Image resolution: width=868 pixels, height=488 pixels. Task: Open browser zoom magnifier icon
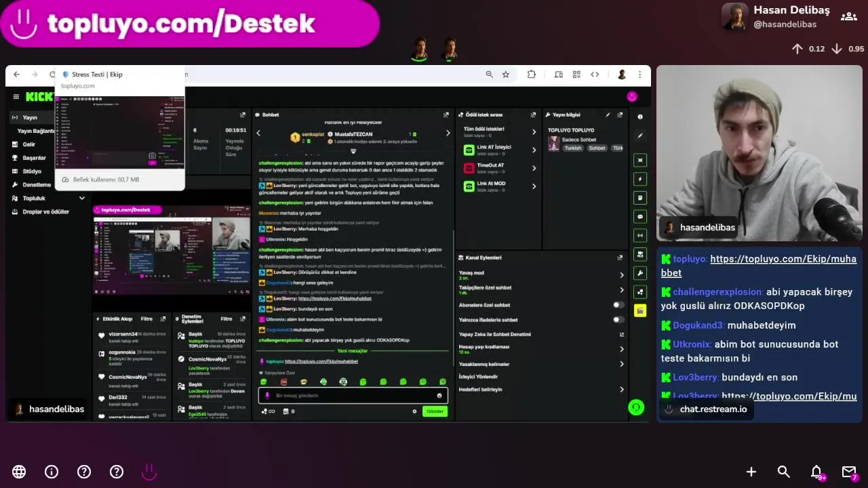[490, 75]
